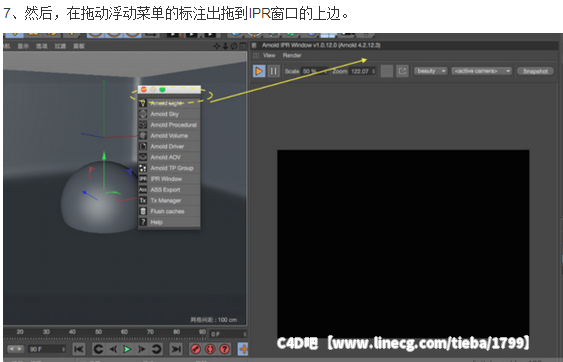Choose Arnold Volume from floating menu
This screenshot has height=362, width=563.
click(x=169, y=135)
